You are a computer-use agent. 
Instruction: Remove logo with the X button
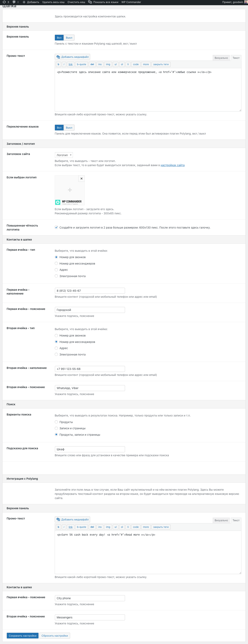tap(81, 179)
